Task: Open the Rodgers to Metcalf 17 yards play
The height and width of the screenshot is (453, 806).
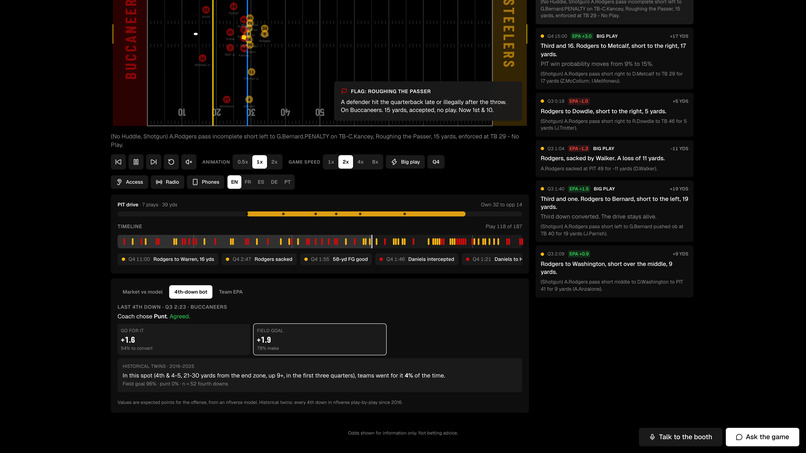Action: point(614,59)
